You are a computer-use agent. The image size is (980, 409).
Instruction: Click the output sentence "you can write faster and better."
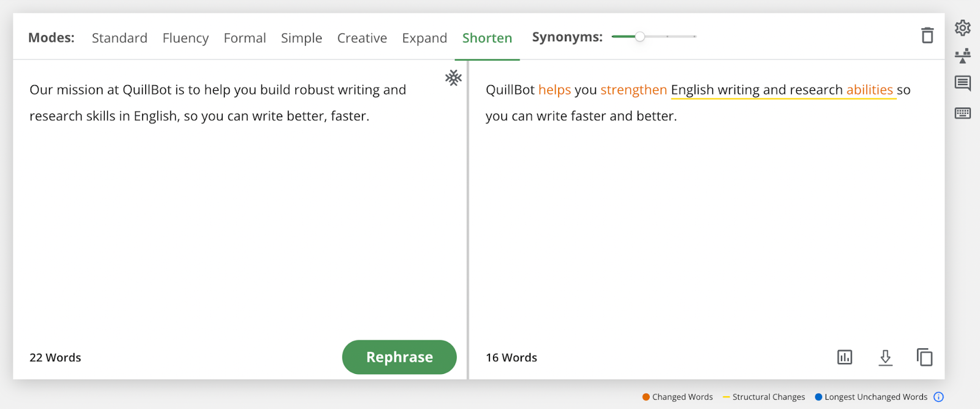point(581,116)
